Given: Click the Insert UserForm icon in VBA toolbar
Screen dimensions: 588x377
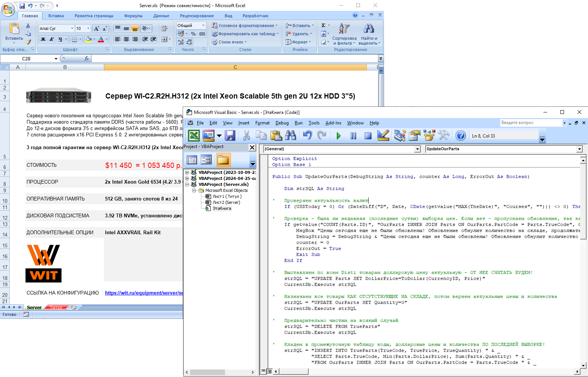Looking at the screenshot, I should click(x=208, y=135).
